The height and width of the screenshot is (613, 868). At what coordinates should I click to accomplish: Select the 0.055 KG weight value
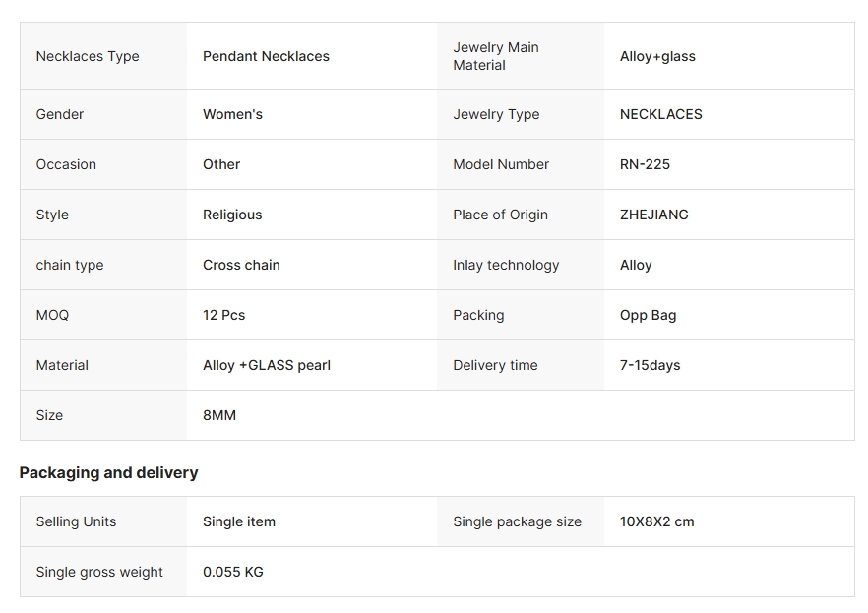233,572
